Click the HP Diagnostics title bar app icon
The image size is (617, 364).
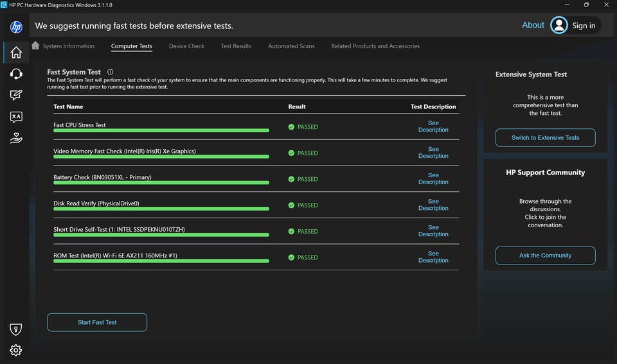click(x=4, y=4)
